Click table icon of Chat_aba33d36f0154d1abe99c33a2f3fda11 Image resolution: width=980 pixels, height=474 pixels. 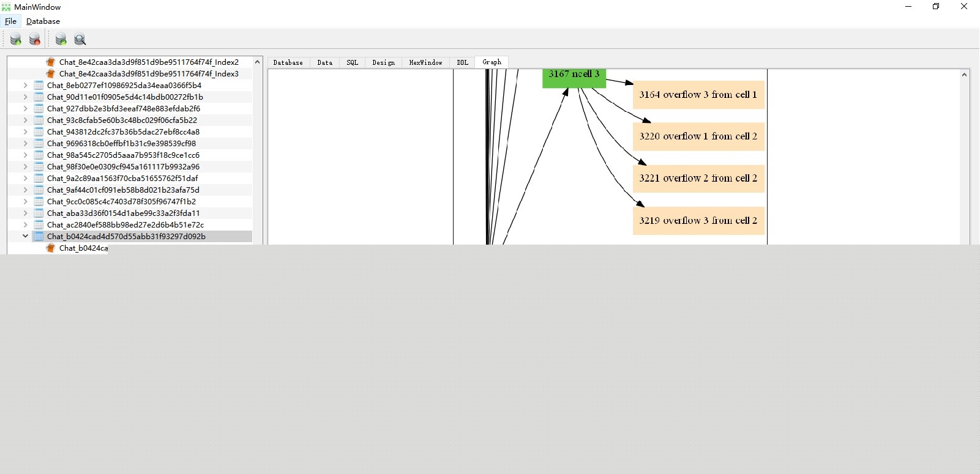39,213
